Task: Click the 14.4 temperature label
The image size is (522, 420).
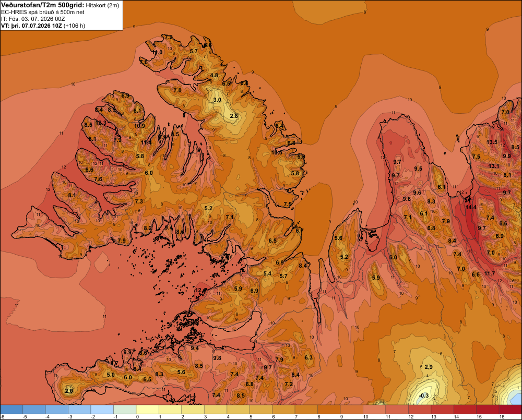Action: tap(471, 207)
